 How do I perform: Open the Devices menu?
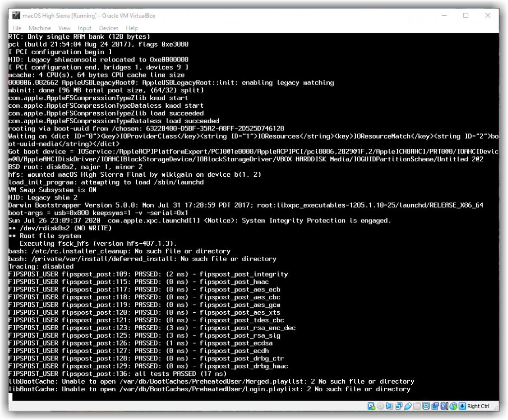pyautogui.click(x=108, y=28)
